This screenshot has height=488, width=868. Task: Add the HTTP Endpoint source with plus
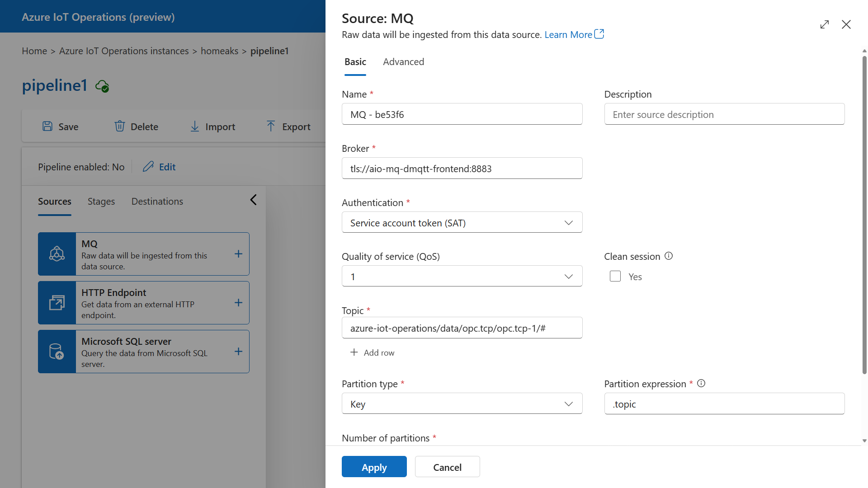[x=239, y=303]
